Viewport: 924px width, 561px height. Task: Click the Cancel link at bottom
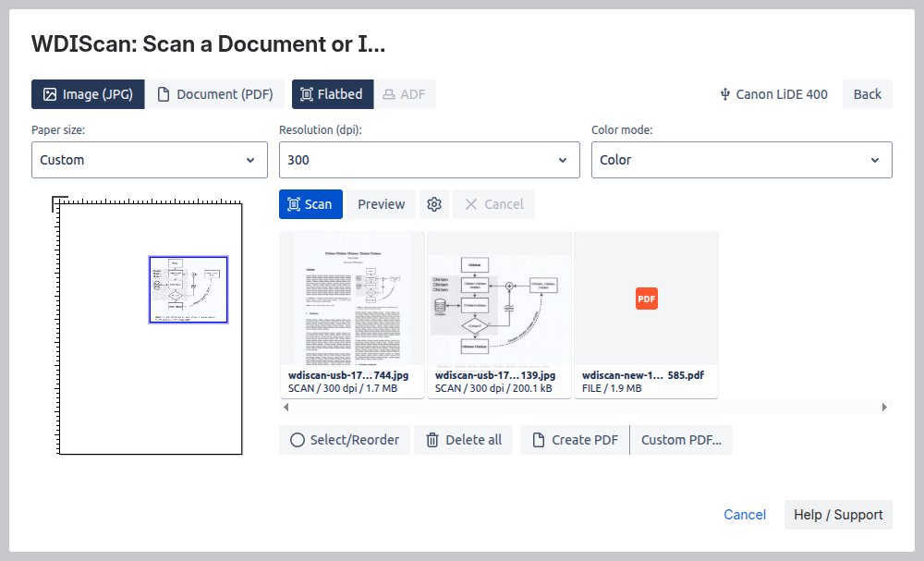tap(744, 515)
